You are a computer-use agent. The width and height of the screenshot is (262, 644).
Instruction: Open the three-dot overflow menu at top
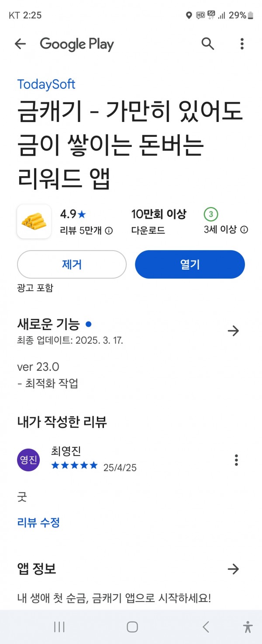[x=242, y=44]
